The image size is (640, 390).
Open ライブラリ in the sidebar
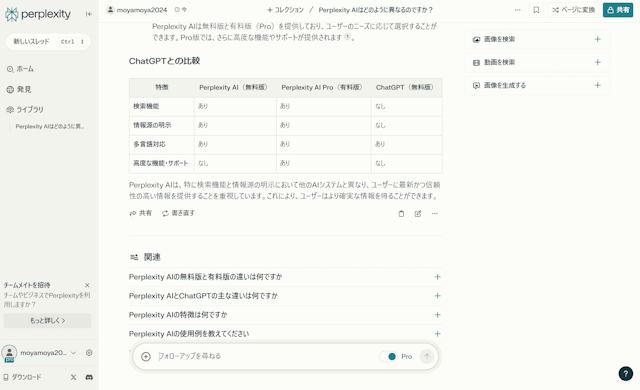point(25,110)
